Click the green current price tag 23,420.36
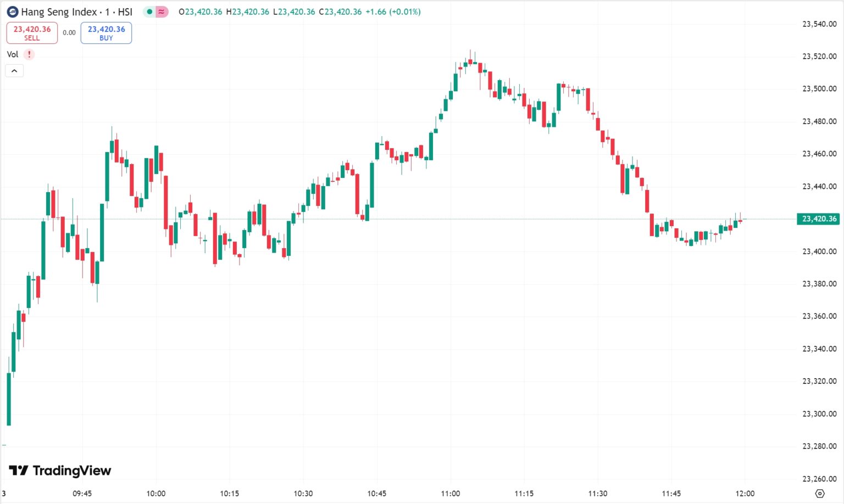844x504 pixels. click(819, 219)
